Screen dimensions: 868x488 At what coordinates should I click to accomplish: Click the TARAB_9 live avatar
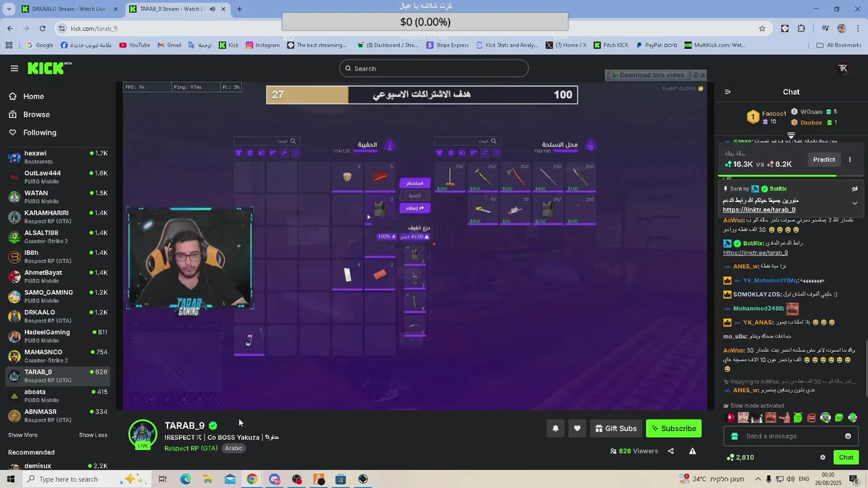tap(142, 434)
